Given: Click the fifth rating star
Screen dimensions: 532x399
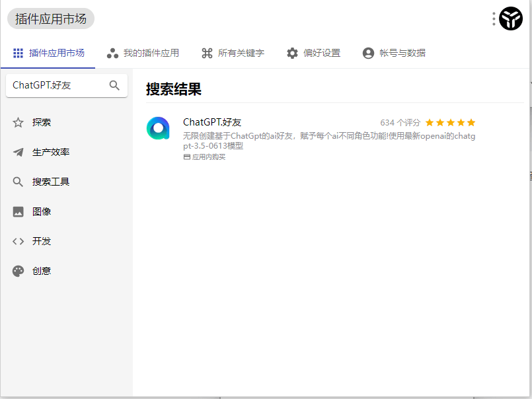Looking at the screenshot, I should click(471, 122).
